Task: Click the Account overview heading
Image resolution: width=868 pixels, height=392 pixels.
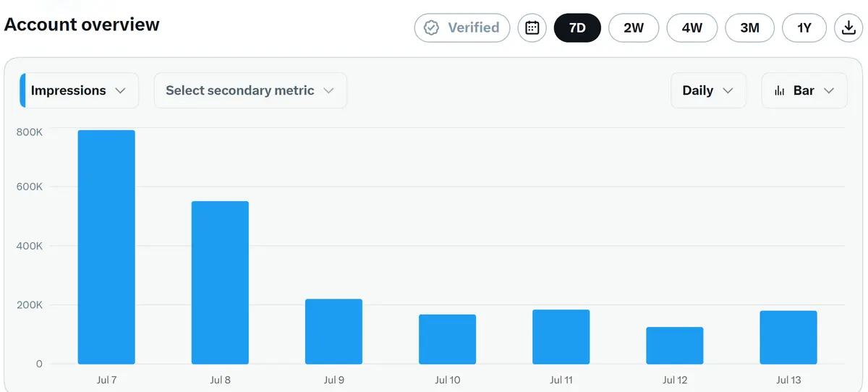Action: (82, 25)
